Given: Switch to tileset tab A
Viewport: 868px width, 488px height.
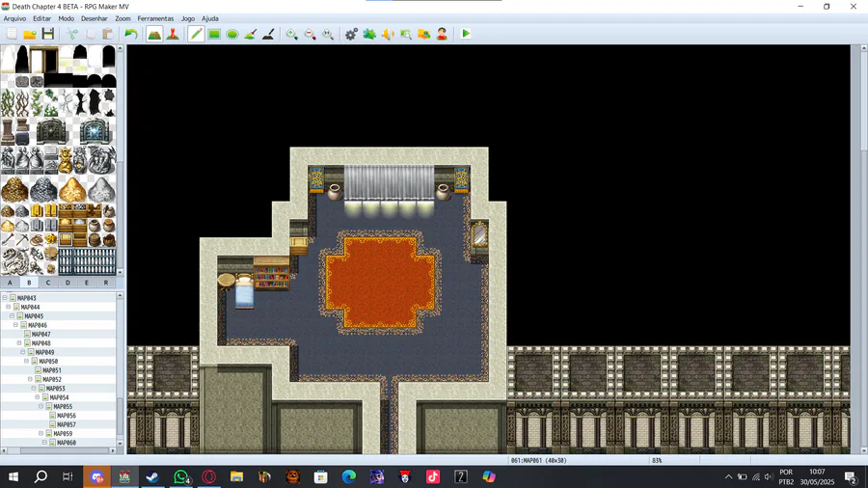Looking at the screenshot, I should 10,283.
